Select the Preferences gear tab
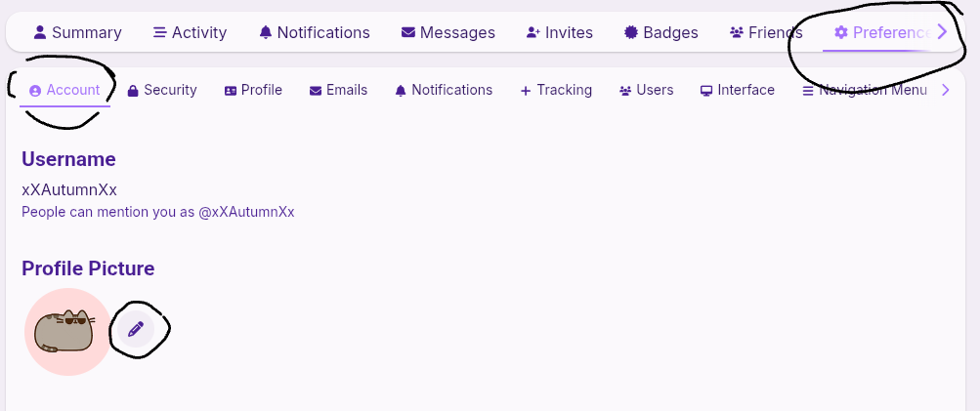980x411 pixels. coord(879,32)
